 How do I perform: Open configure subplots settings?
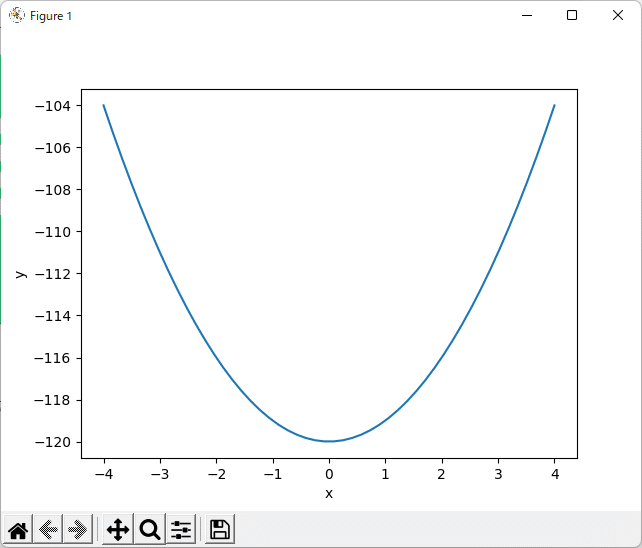point(181,530)
